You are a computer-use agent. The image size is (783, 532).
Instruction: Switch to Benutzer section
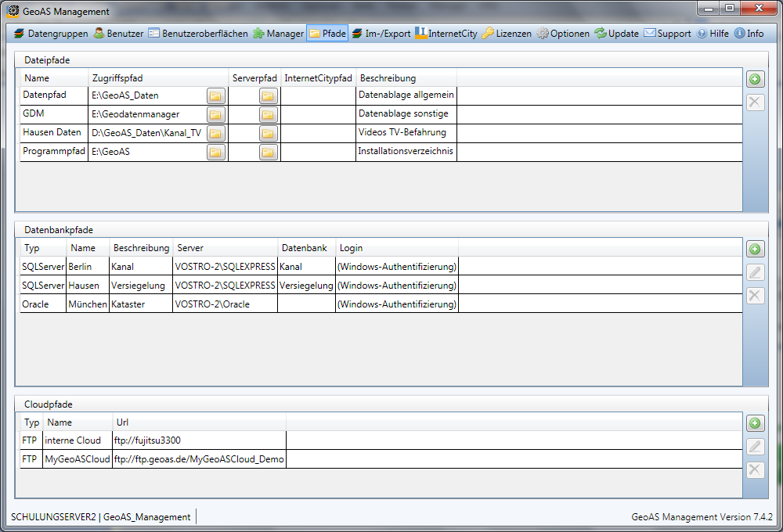[x=118, y=34]
